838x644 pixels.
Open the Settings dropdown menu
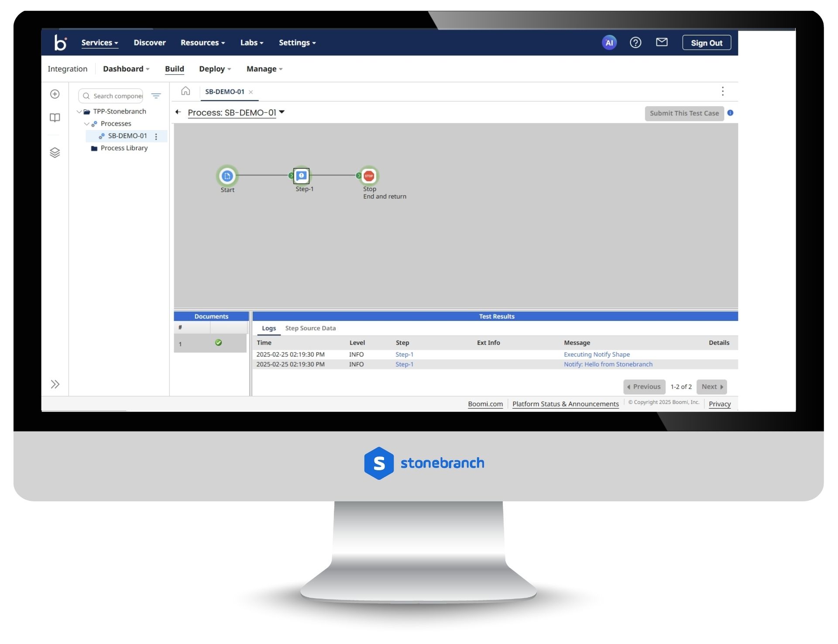[x=297, y=43]
